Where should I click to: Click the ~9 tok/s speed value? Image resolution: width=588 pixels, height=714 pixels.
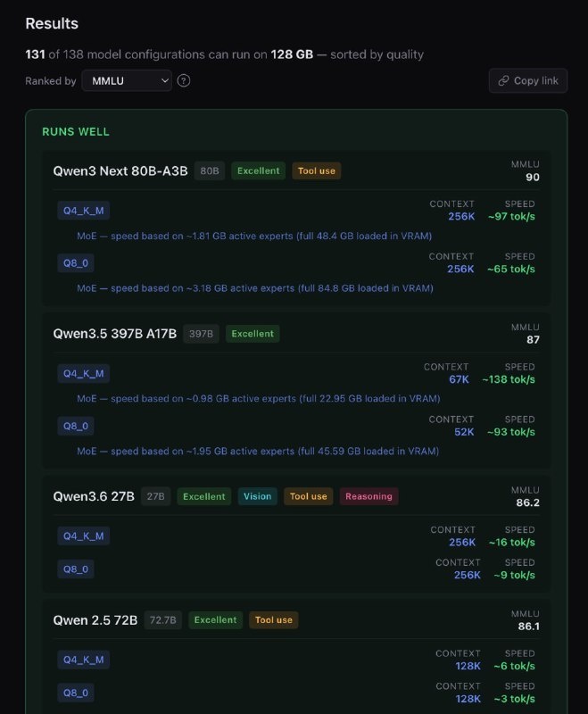514,575
